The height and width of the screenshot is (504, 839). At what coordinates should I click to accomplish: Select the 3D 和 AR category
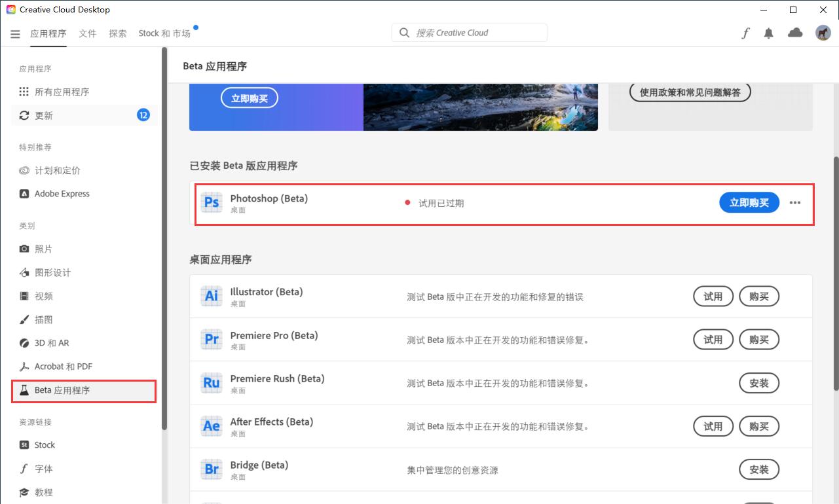click(x=84, y=343)
